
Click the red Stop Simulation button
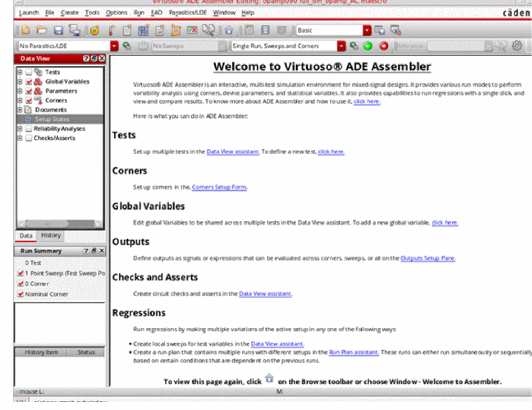384,46
